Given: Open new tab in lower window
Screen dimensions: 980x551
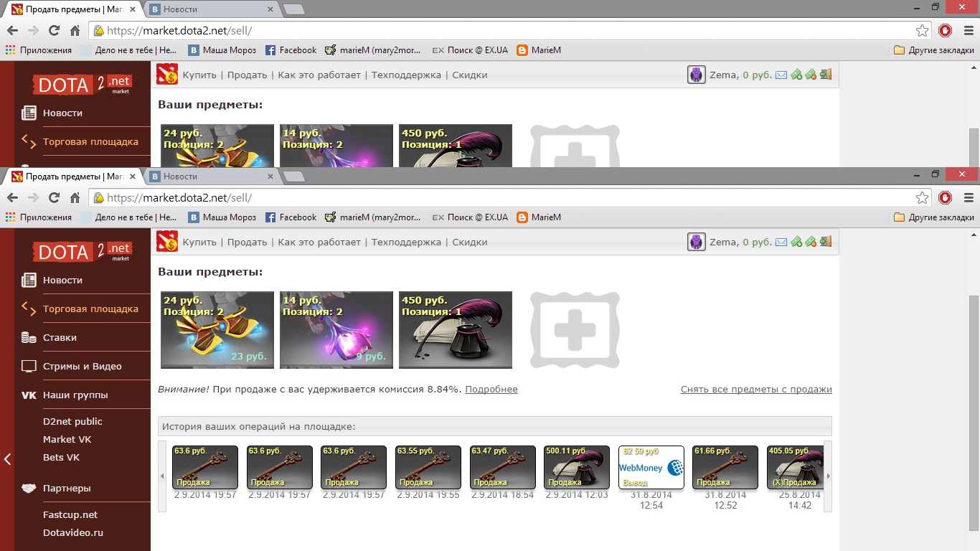Looking at the screenshot, I should point(293,176).
